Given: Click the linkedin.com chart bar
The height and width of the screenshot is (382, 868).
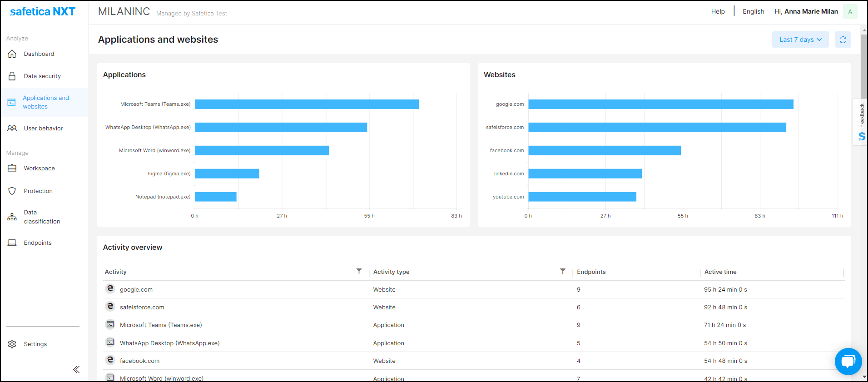Looking at the screenshot, I should [585, 174].
